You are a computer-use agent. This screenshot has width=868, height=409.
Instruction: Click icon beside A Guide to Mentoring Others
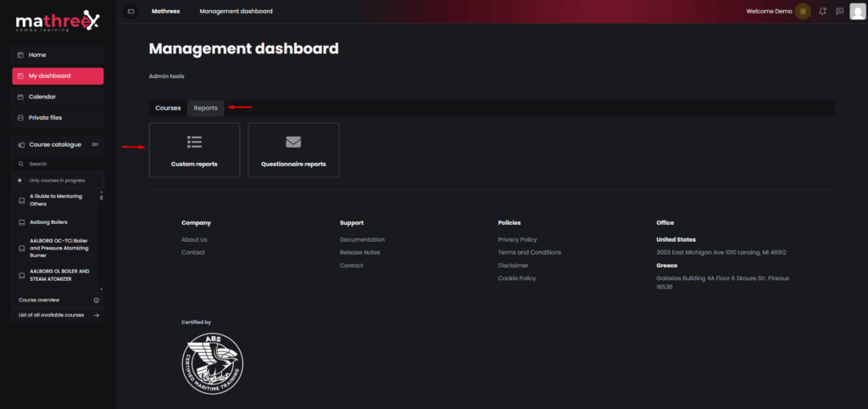(21, 200)
